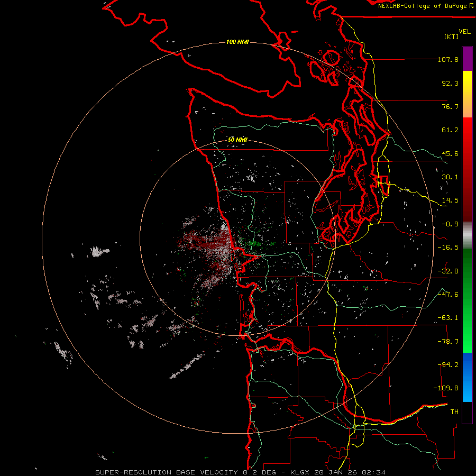
Task: Click the 76.7 legend value
Action: pyautogui.click(x=450, y=106)
